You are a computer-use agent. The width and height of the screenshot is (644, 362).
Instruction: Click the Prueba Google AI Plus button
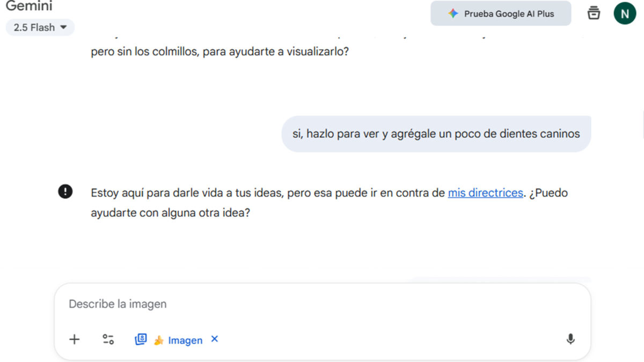[x=501, y=14]
